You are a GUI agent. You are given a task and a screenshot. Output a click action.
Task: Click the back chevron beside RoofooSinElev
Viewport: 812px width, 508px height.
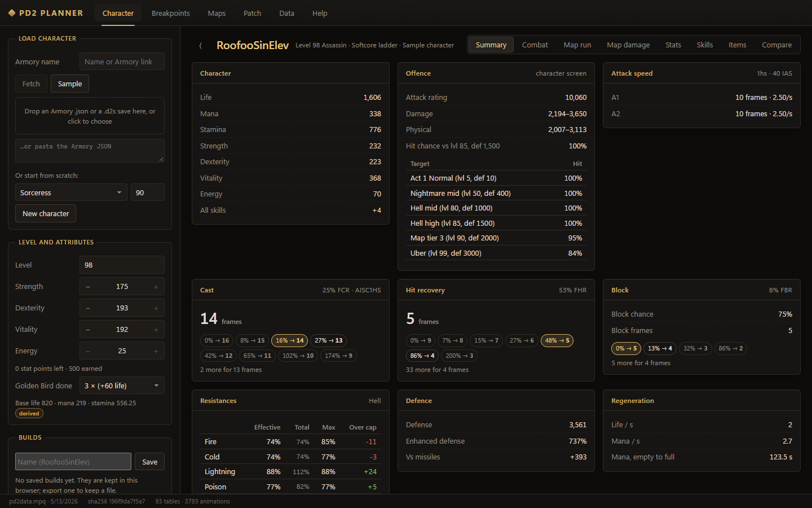tap(201, 45)
